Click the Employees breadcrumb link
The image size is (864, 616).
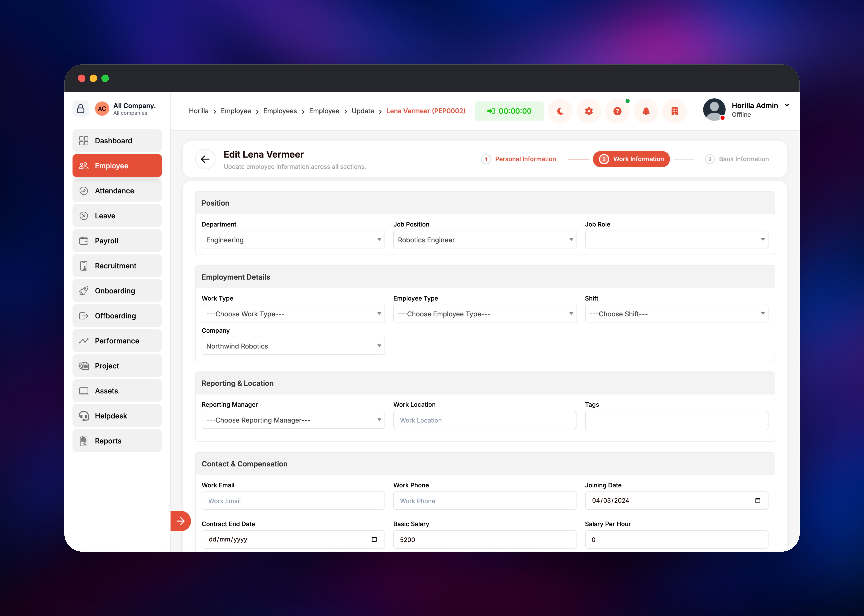[280, 111]
